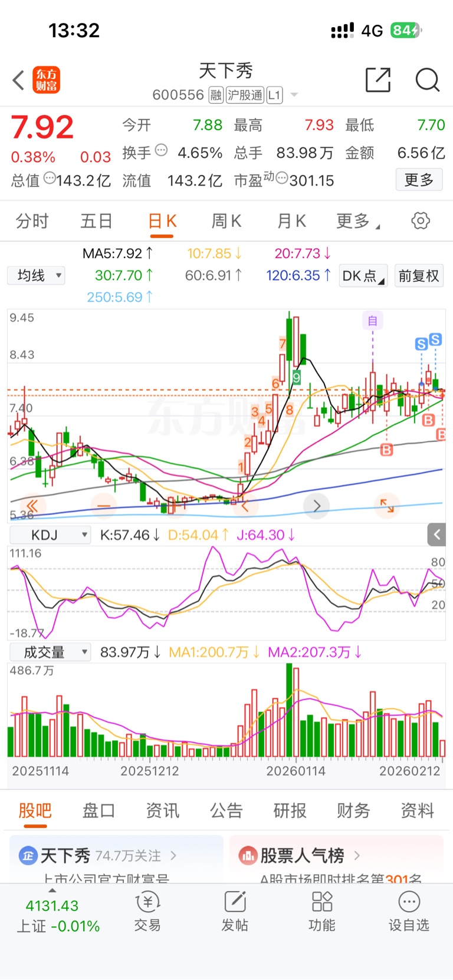Click the 更多 quote details button
Image resolution: width=453 pixels, height=980 pixels.
click(419, 180)
